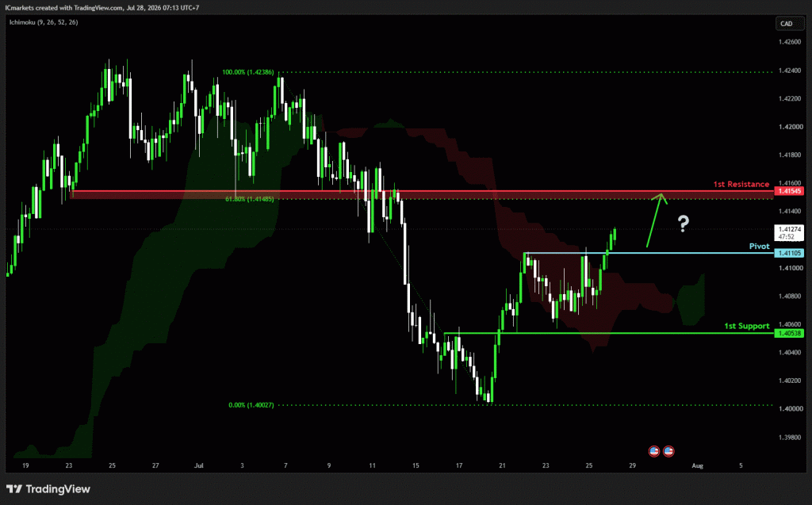
Task: Select the green upward arrow drawing
Action: coord(657,220)
